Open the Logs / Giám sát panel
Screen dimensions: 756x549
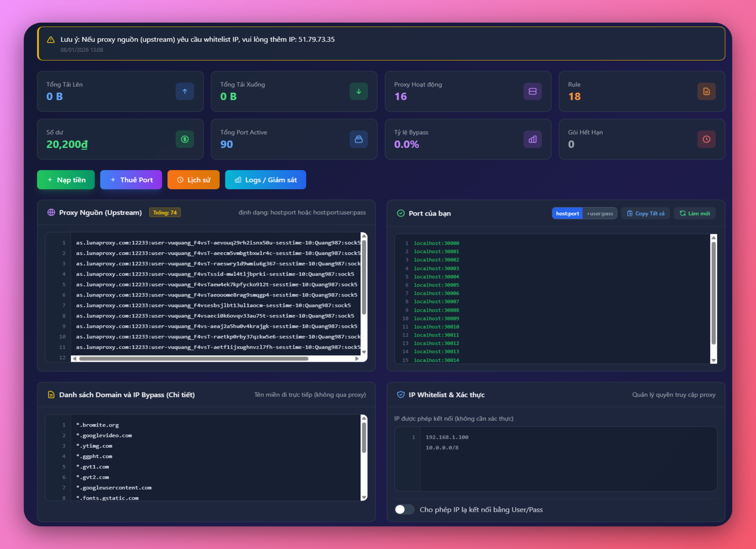pos(266,179)
